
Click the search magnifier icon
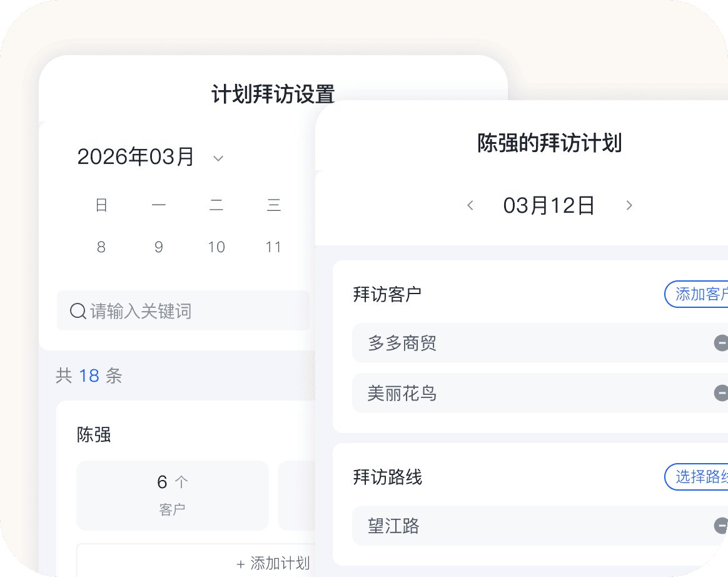(78, 311)
